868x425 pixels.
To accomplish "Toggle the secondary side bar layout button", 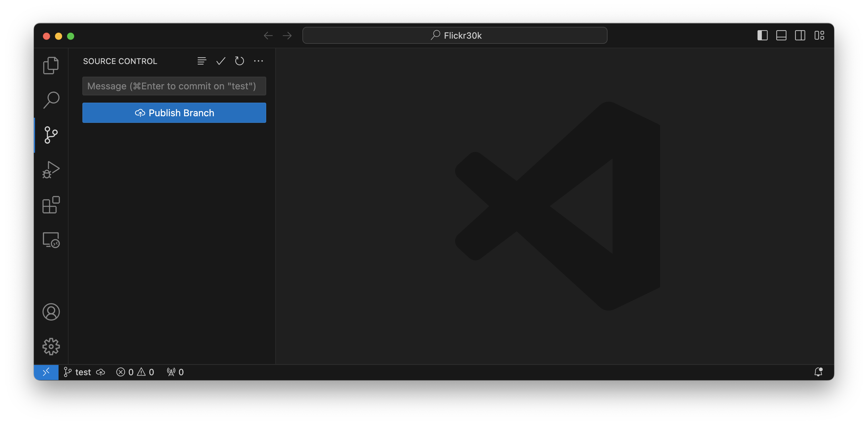I will pyautogui.click(x=800, y=35).
